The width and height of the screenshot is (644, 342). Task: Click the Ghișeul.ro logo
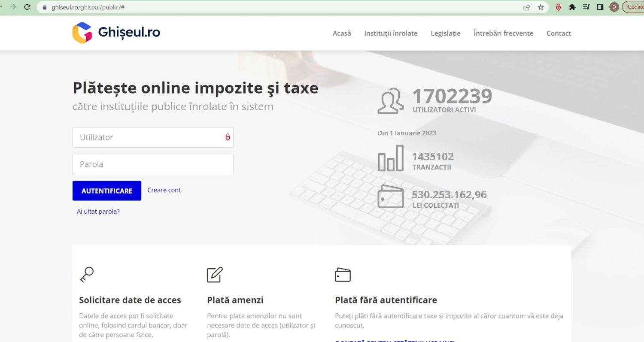[116, 33]
